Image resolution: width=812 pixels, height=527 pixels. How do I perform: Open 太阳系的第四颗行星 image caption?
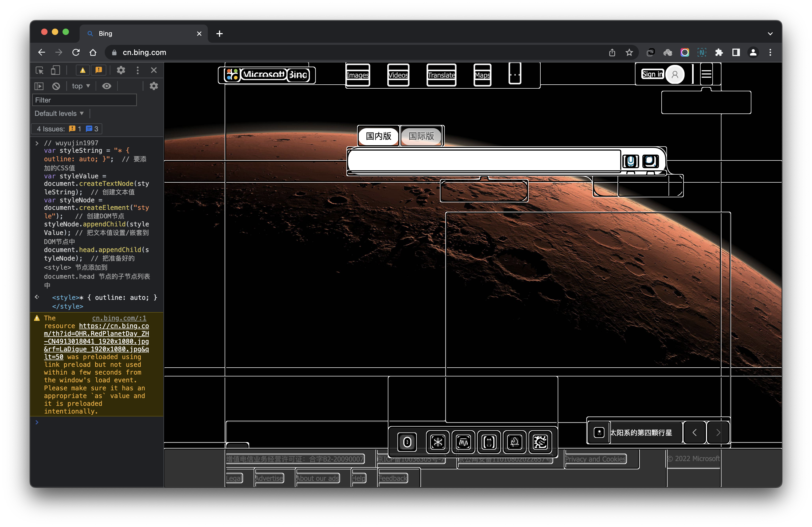click(641, 432)
